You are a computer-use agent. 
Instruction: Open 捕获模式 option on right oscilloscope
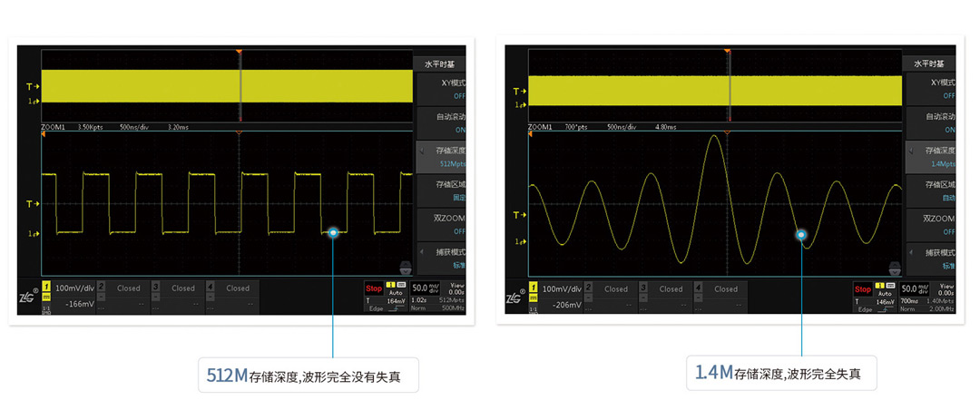(929, 259)
